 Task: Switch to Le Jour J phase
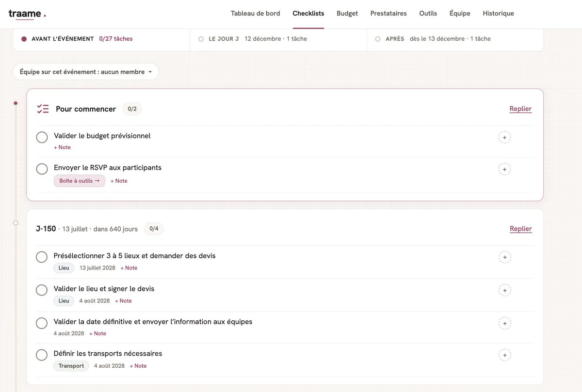278,39
